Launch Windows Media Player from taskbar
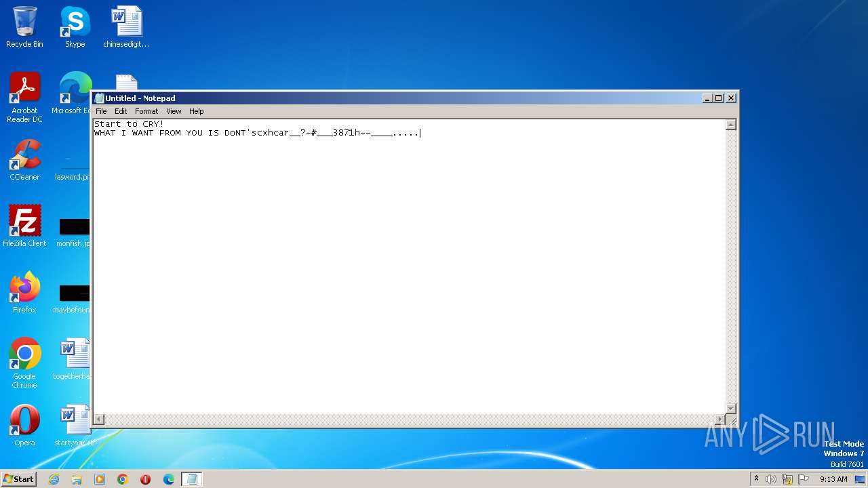This screenshot has height=488, width=868. pos(100,479)
